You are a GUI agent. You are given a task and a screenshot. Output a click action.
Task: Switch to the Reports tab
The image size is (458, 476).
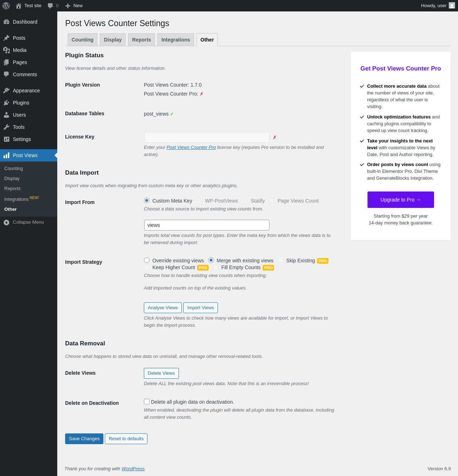point(141,40)
